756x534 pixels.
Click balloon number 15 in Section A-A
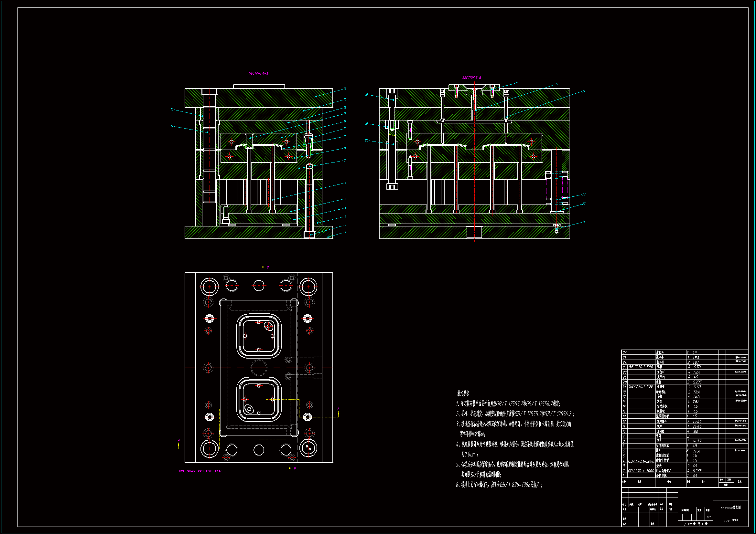(345, 89)
